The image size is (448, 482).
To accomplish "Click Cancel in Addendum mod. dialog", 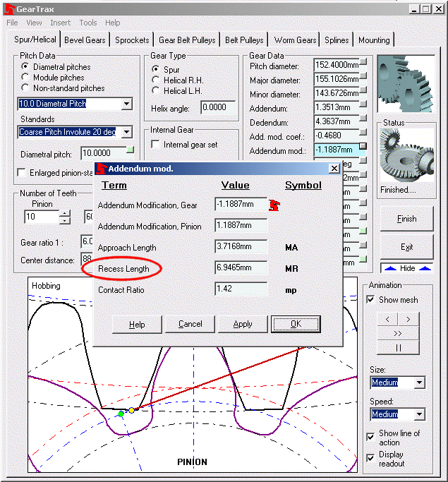I will point(190,324).
